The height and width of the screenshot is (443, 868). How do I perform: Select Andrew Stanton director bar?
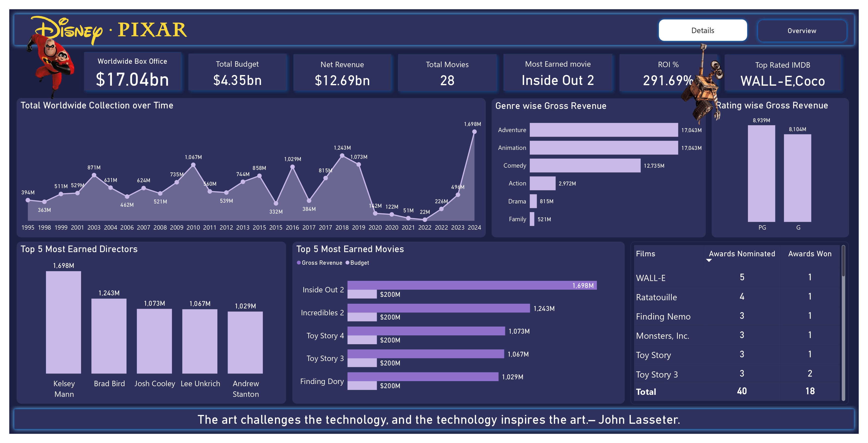[245, 342]
